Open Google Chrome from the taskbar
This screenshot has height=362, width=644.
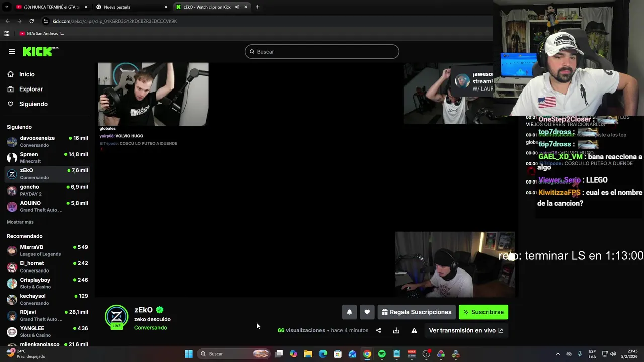point(367,354)
